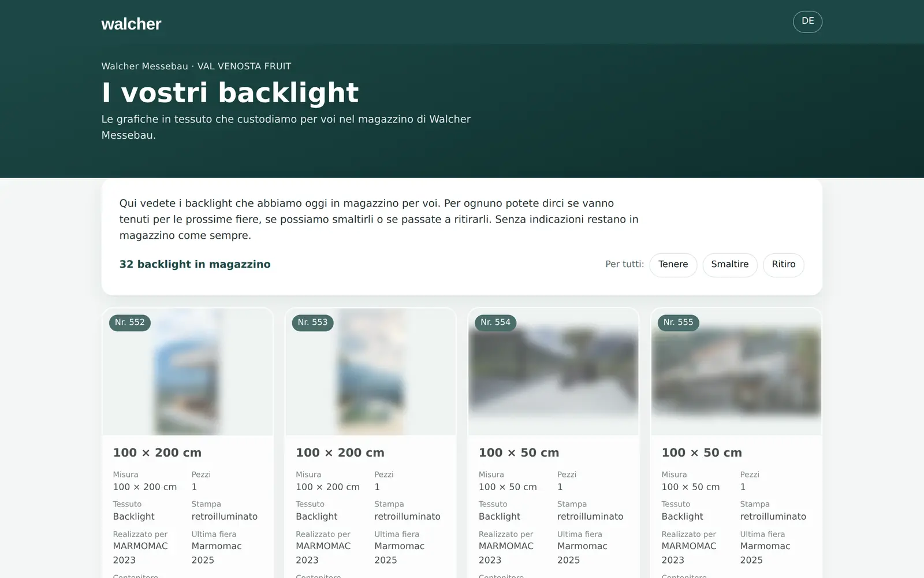This screenshot has height=578, width=924.
Task: Click the 'I vostri backlight' heading
Action: [x=230, y=92]
